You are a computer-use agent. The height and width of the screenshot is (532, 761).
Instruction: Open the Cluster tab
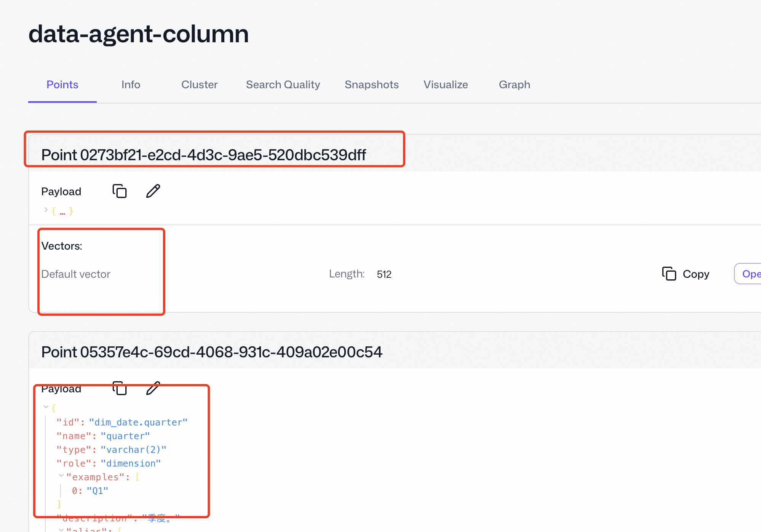[x=199, y=84]
